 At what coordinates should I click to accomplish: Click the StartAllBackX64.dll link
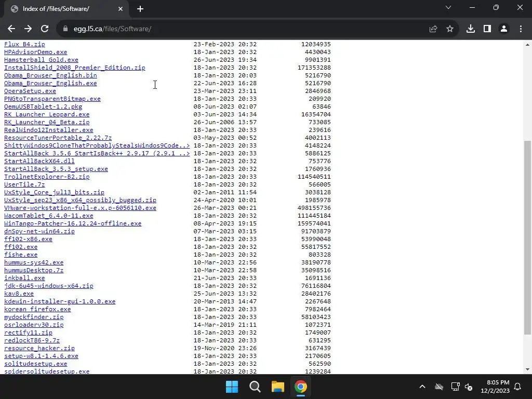[39, 161]
